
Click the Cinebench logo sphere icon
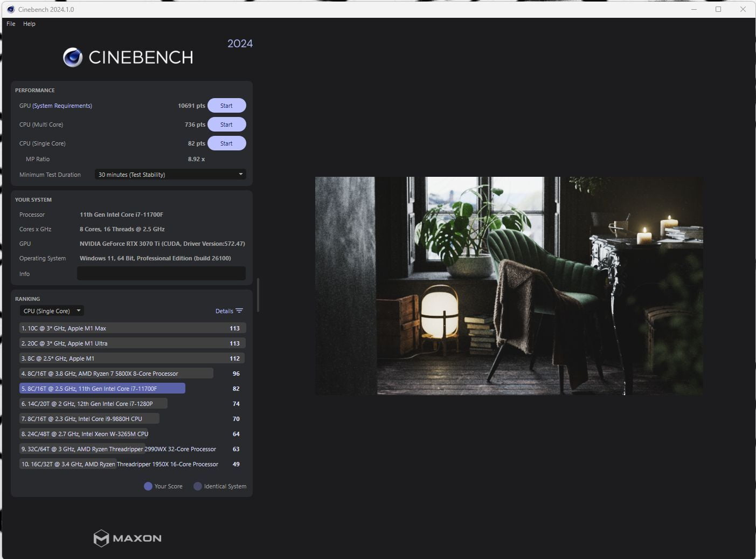[x=73, y=57]
